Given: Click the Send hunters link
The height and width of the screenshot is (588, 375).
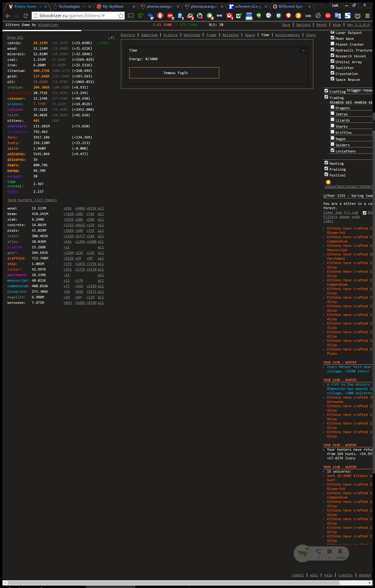Looking at the screenshot, I should pos(32,200).
